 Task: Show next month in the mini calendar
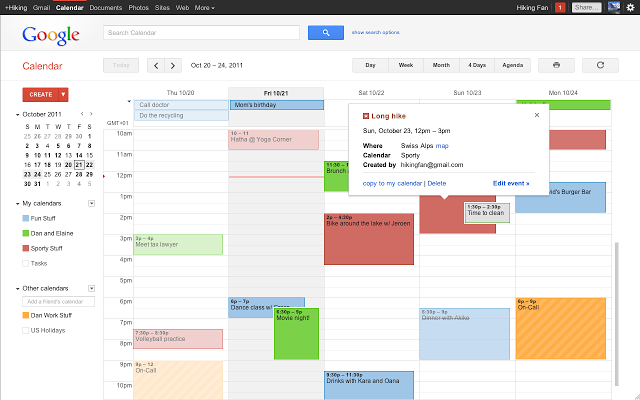(x=91, y=114)
